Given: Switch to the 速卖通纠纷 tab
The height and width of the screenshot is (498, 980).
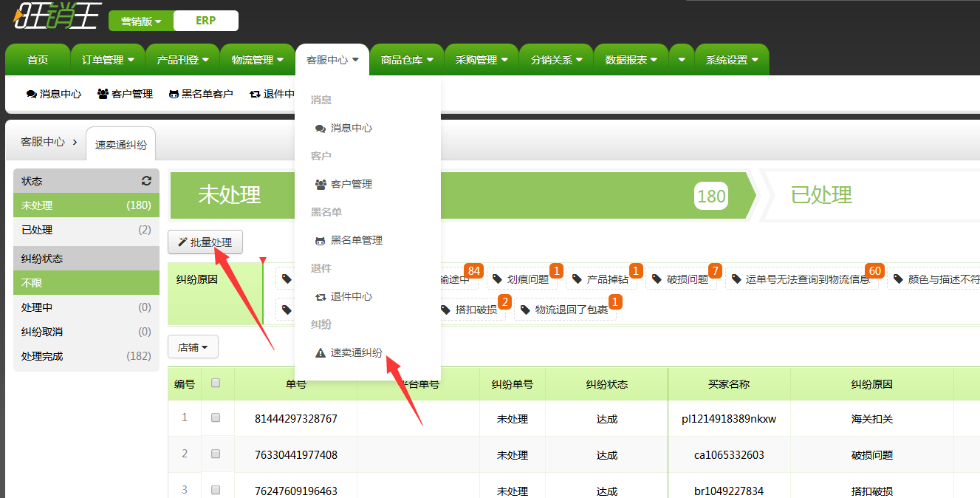Looking at the screenshot, I should (x=120, y=145).
